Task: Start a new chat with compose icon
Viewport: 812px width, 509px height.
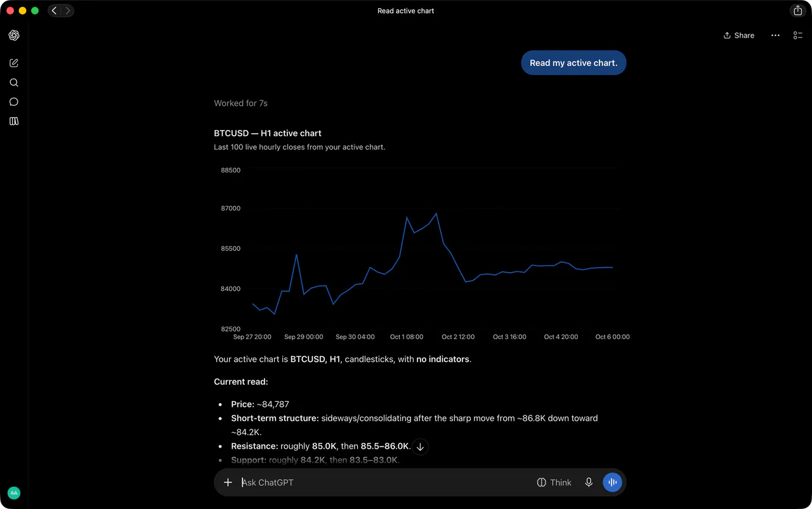Action: pos(14,63)
